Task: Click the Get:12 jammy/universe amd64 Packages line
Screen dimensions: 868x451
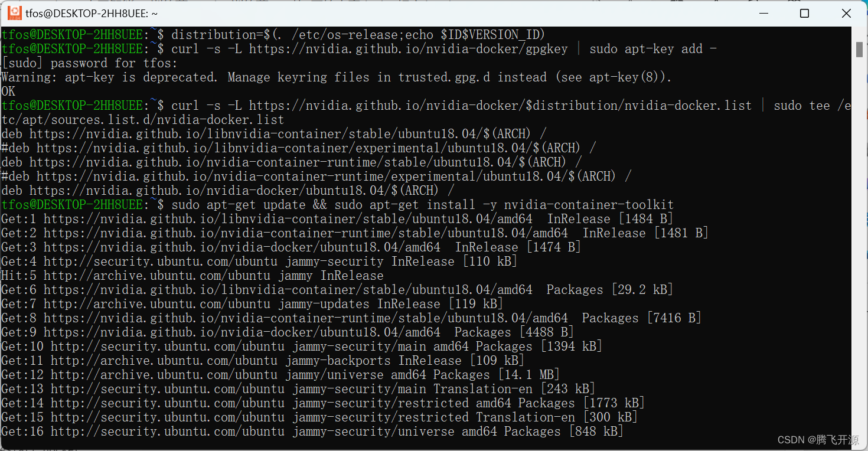Action: point(280,375)
